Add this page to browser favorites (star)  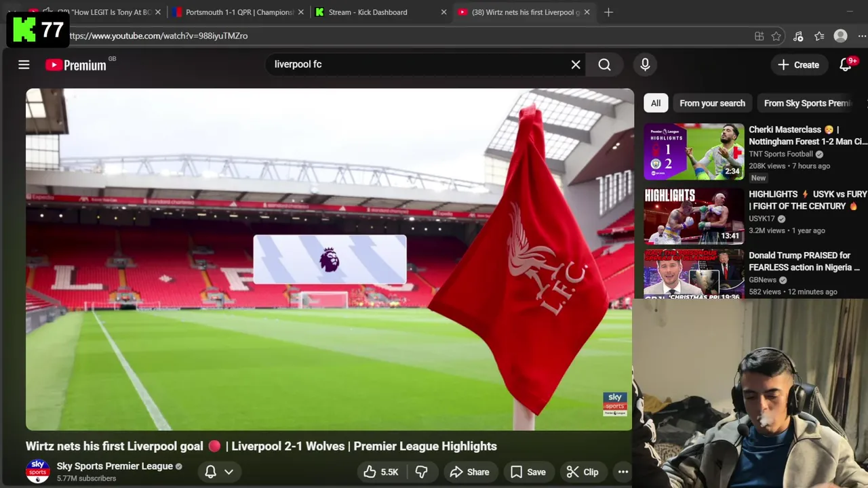(x=776, y=36)
